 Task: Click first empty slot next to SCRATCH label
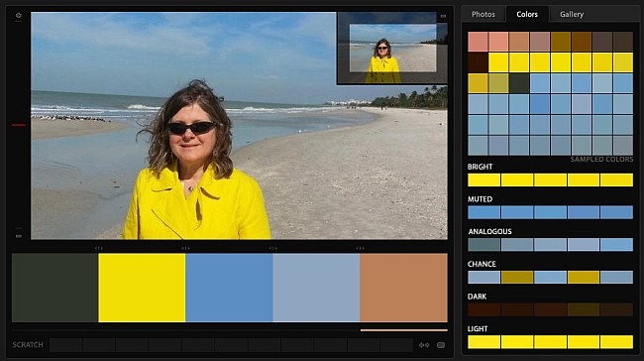click(x=65, y=345)
